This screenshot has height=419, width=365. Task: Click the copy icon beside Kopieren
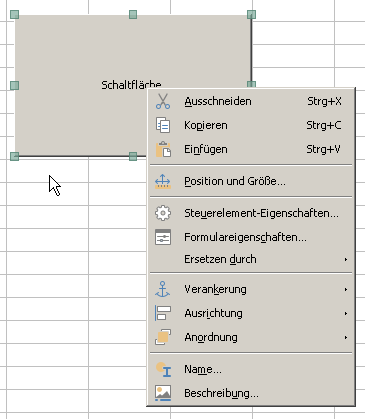163,125
